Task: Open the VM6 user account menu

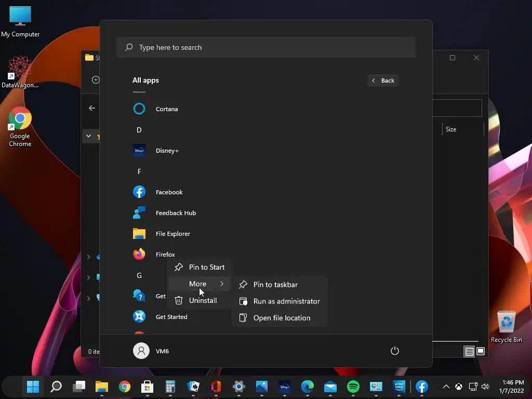Action: pos(151,351)
